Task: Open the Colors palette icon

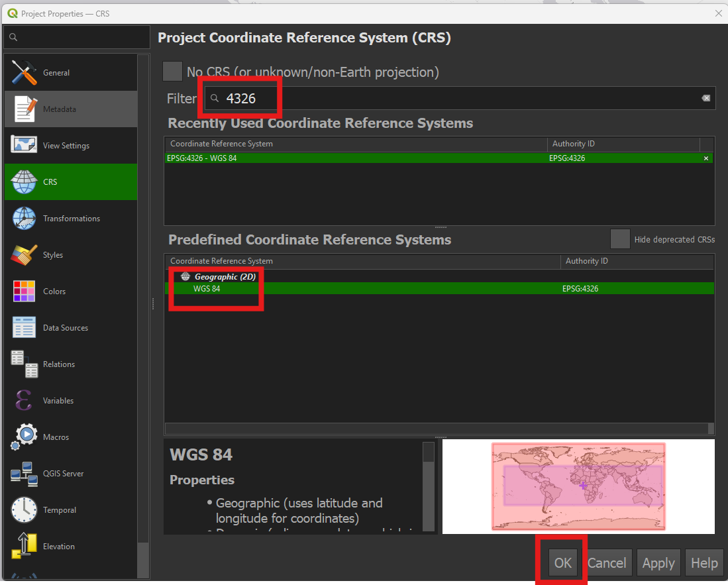Action: (x=24, y=291)
